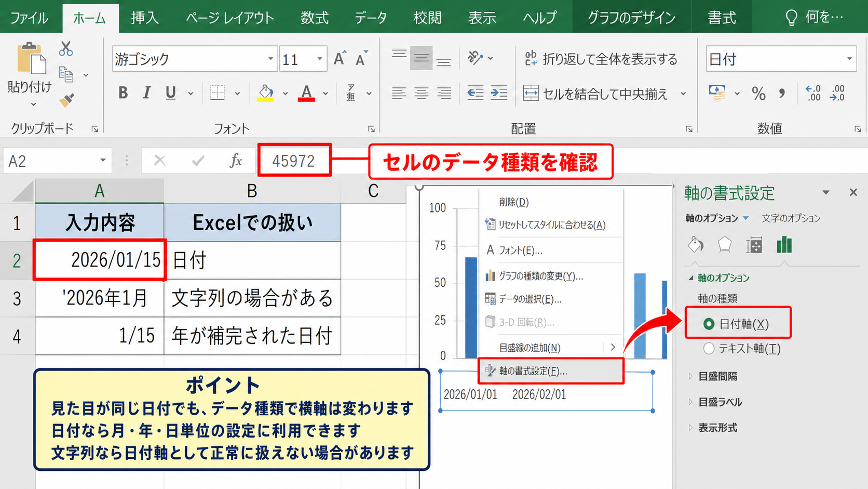The width and height of the screenshot is (868, 489).
Task: Apply comma style number format
Action: tap(782, 94)
